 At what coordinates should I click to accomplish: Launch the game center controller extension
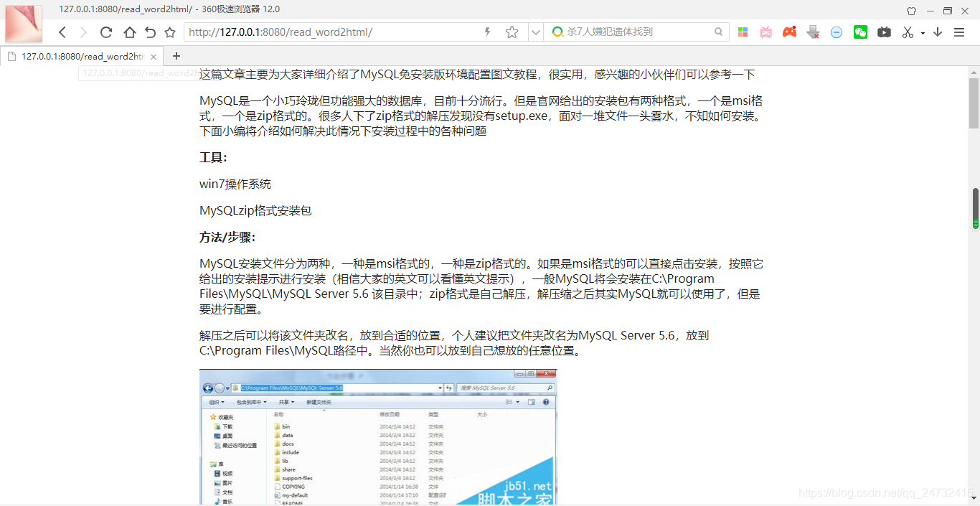(789, 32)
